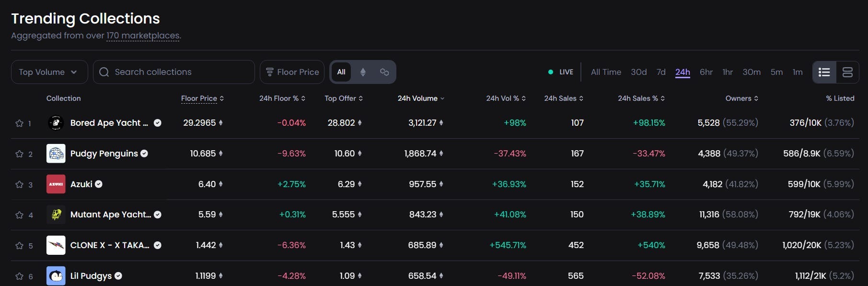The height and width of the screenshot is (286, 868).
Task: Click the CLONE X collection logo
Action: 56,245
